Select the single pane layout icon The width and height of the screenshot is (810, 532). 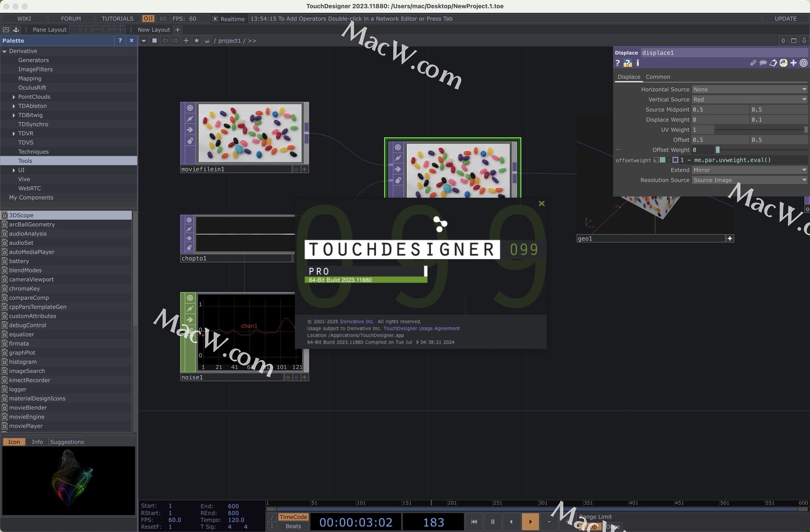[x=75, y=30]
